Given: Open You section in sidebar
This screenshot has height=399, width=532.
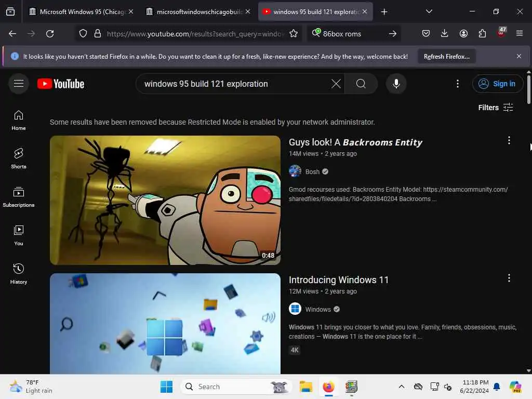Looking at the screenshot, I should pos(19,235).
